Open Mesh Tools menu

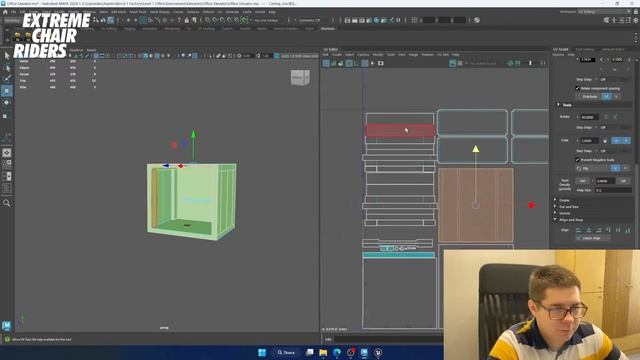click(x=138, y=12)
